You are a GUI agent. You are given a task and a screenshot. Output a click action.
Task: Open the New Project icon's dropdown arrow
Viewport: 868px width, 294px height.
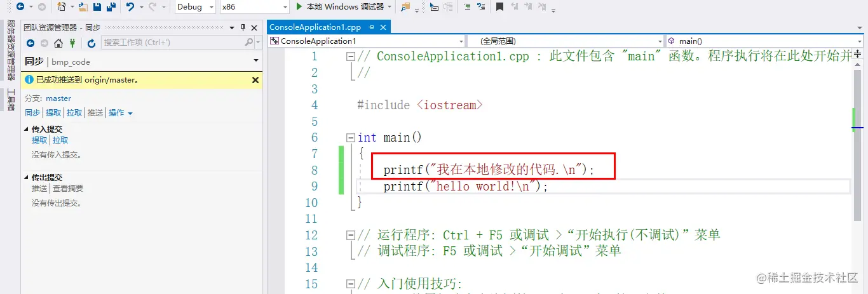click(x=71, y=7)
